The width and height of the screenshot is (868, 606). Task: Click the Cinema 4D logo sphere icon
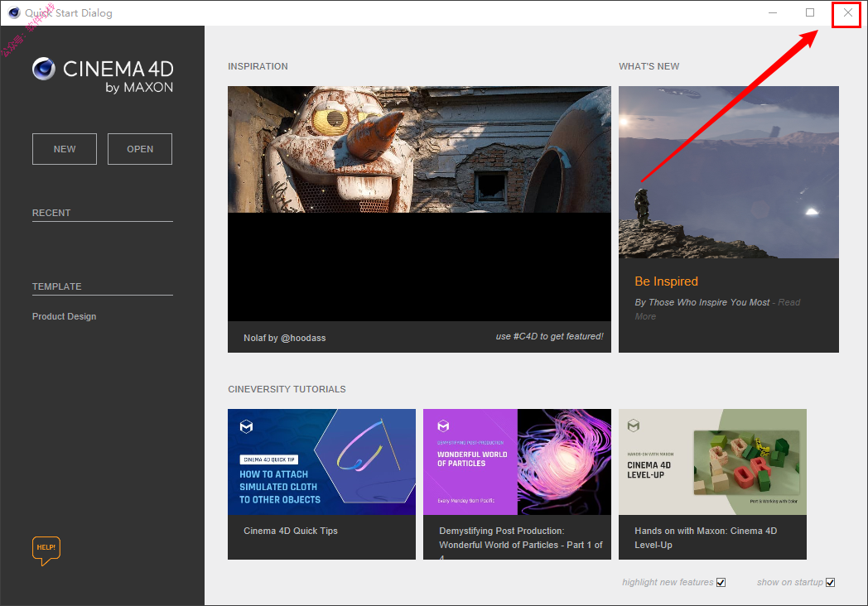click(44, 70)
